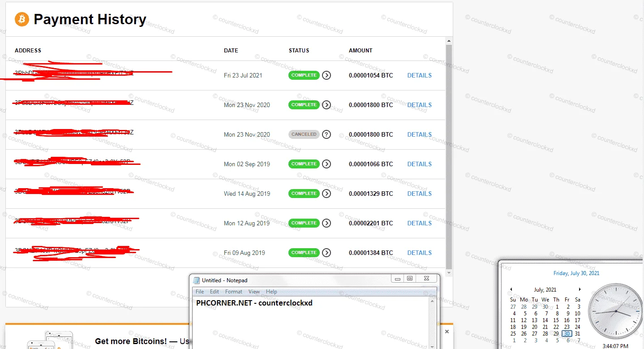Screen dimensions: 644x349
Task: Click the COMPLETE badge for 23 Jul 2021
Action: (x=304, y=75)
